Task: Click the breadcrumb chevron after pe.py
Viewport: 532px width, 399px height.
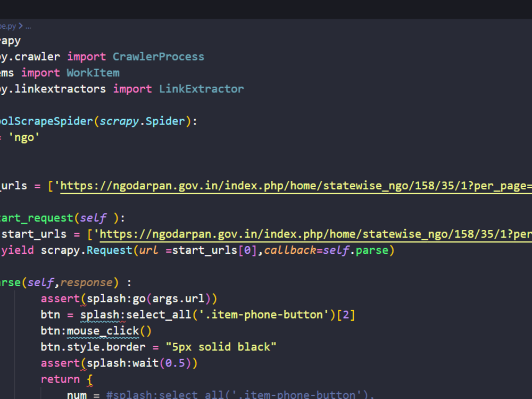Action: pyautogui.click(x=21, y=26)
